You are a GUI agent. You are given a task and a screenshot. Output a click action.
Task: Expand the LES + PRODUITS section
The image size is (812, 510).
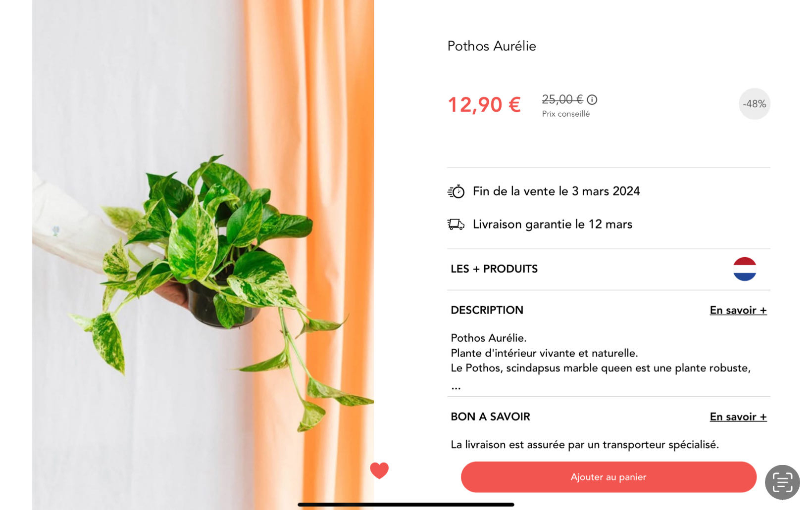609,269
